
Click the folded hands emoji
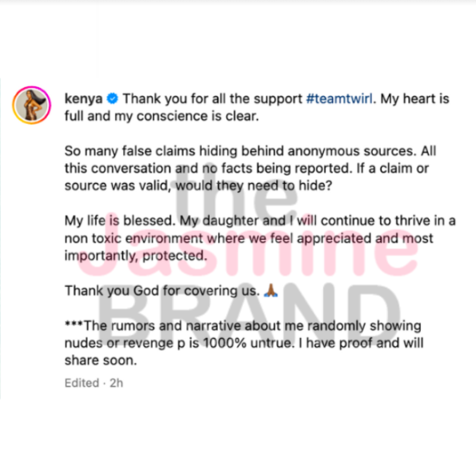click(x=270, y=290)
